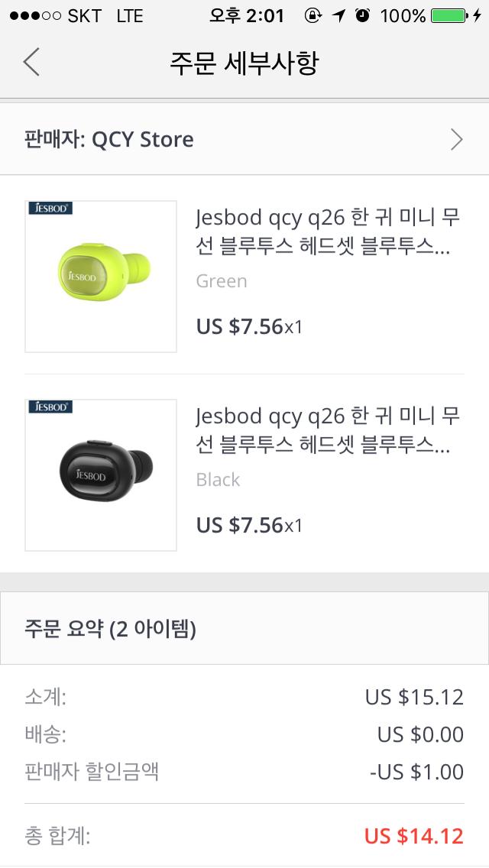Tap the rotation lock status icon
This screenshot has height=868, width=489.
(x=313, y=16)
